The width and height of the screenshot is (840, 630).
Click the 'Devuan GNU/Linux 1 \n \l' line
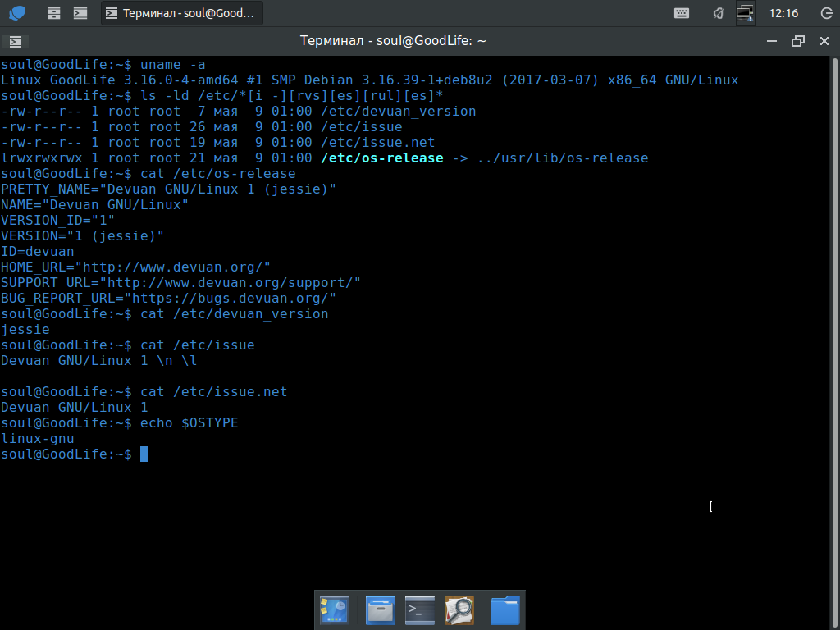[98, 361]
